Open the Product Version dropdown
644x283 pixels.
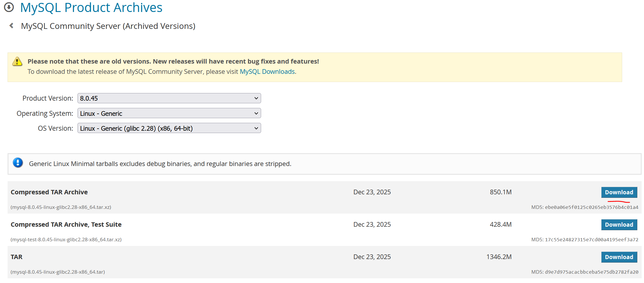pos(169,98)
